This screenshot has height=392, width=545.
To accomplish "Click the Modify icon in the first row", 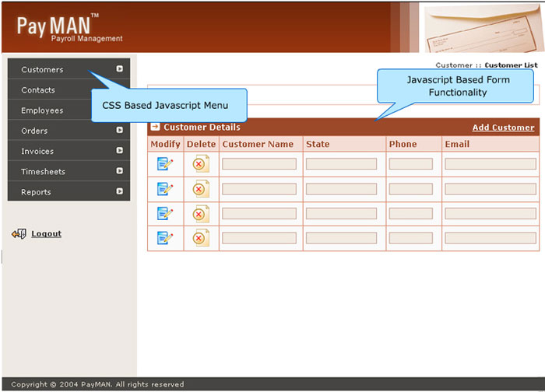I will tap(165, 164).
